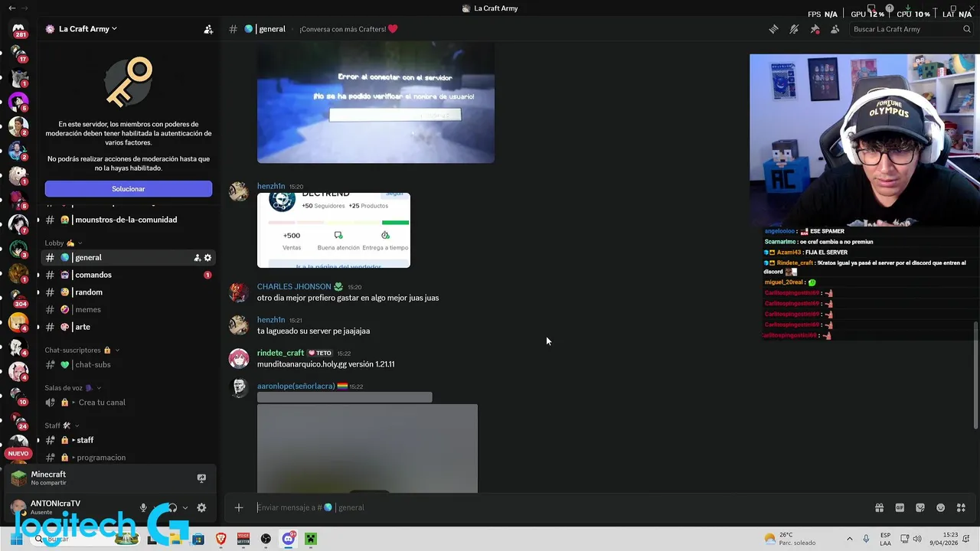
Task: Open Windows Start menu
Action: [16, 539]
